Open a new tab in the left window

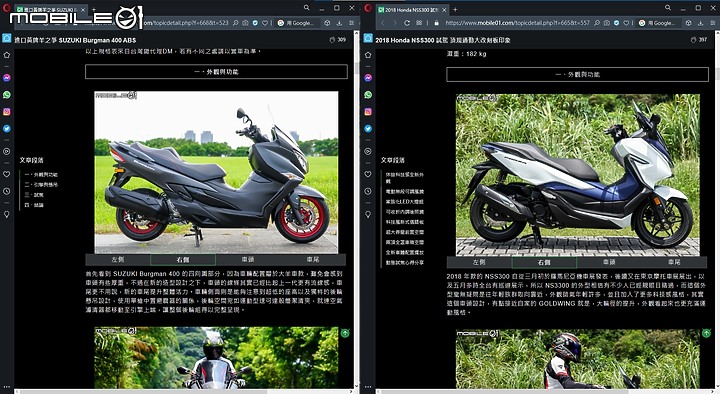94,9
